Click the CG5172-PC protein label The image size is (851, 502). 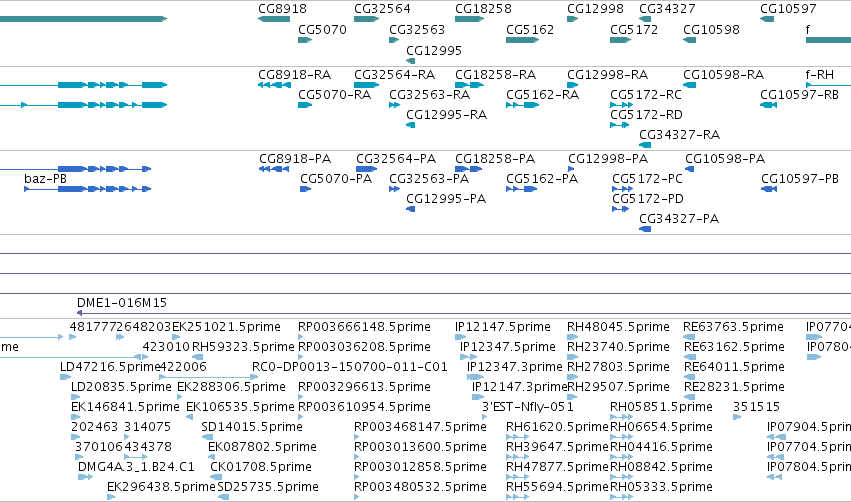[x=647, y=179]
